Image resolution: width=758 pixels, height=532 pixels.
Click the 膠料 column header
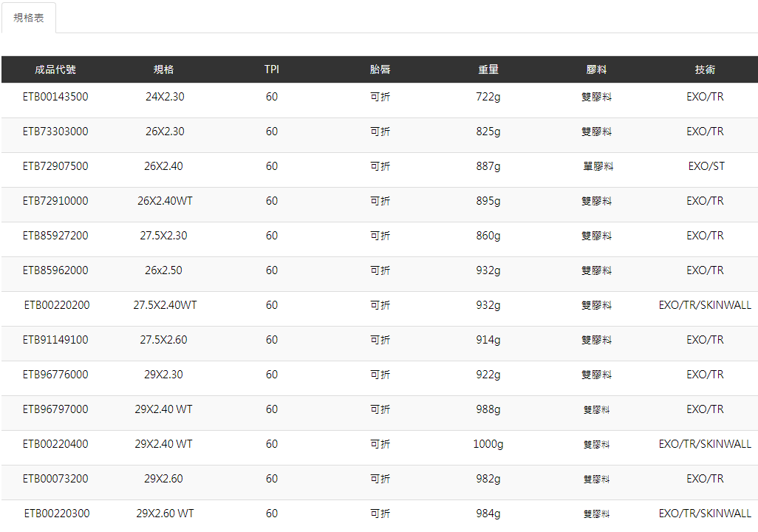coord(596,69)
